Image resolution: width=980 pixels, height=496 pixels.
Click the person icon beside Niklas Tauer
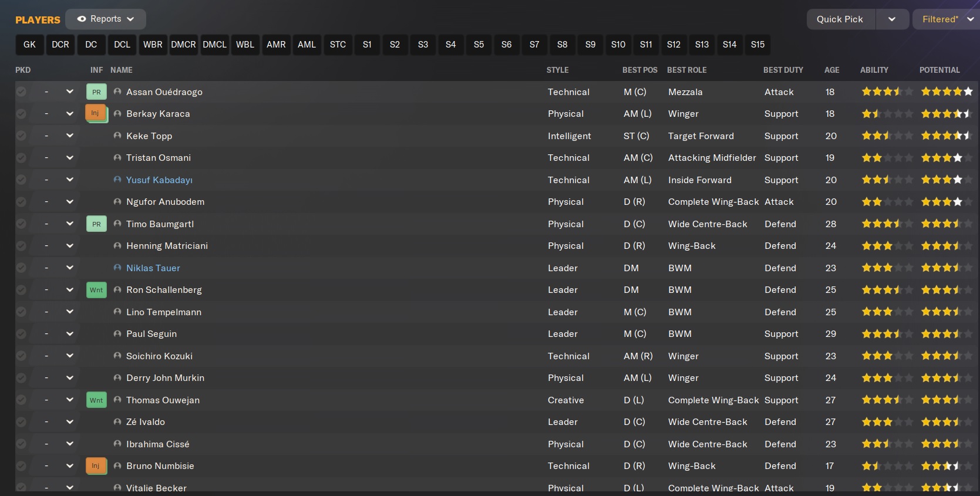point(117,268)
